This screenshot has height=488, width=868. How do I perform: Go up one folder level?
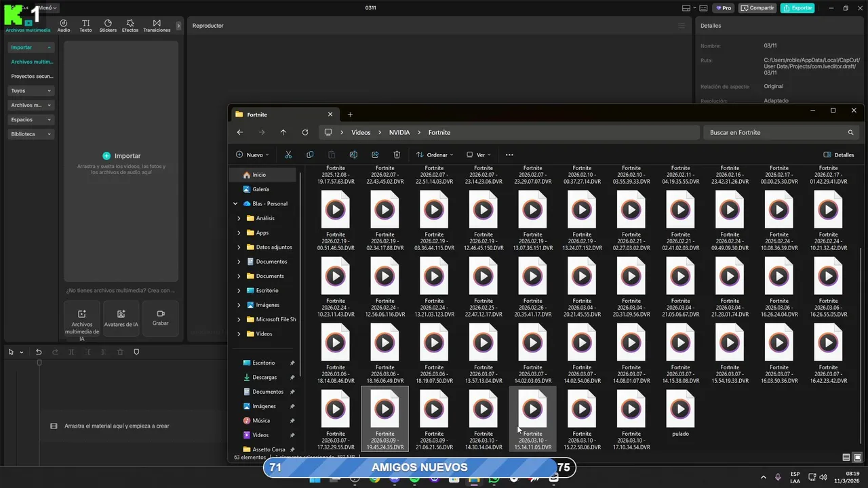[283, 132]
